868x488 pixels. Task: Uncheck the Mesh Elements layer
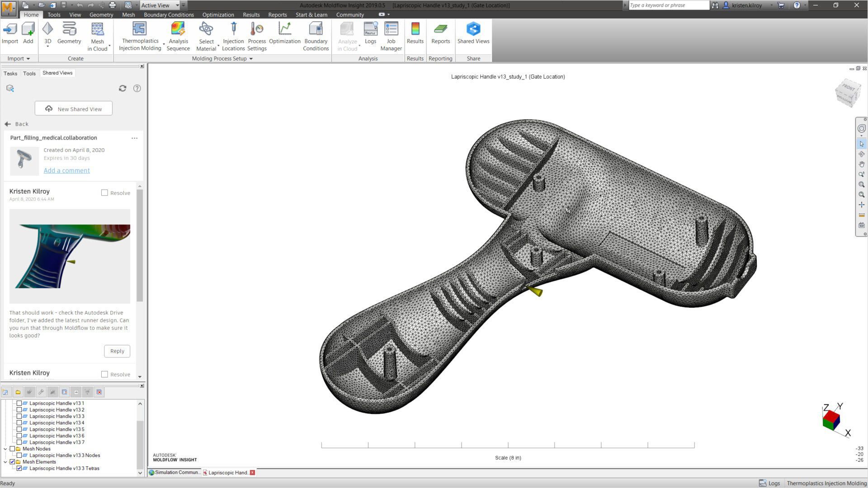tap(12, 462)
